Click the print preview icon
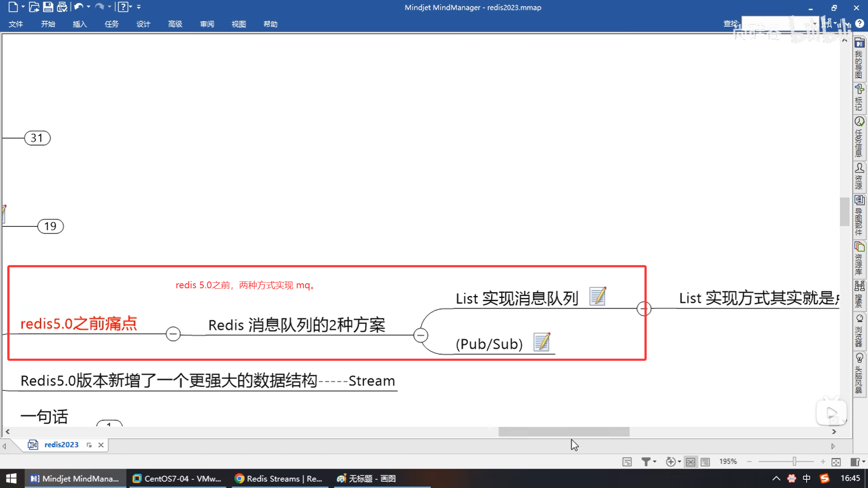This screenshot has width=868, height=488. point(62,7)
